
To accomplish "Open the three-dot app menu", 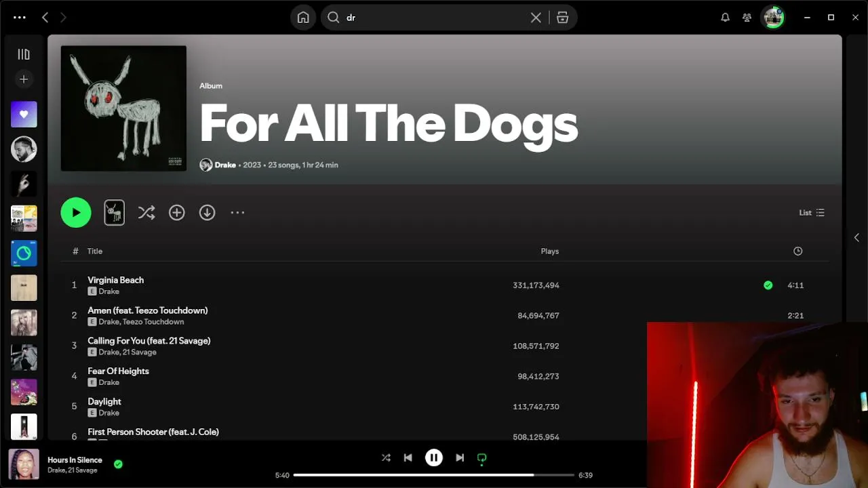I will 19,18.
